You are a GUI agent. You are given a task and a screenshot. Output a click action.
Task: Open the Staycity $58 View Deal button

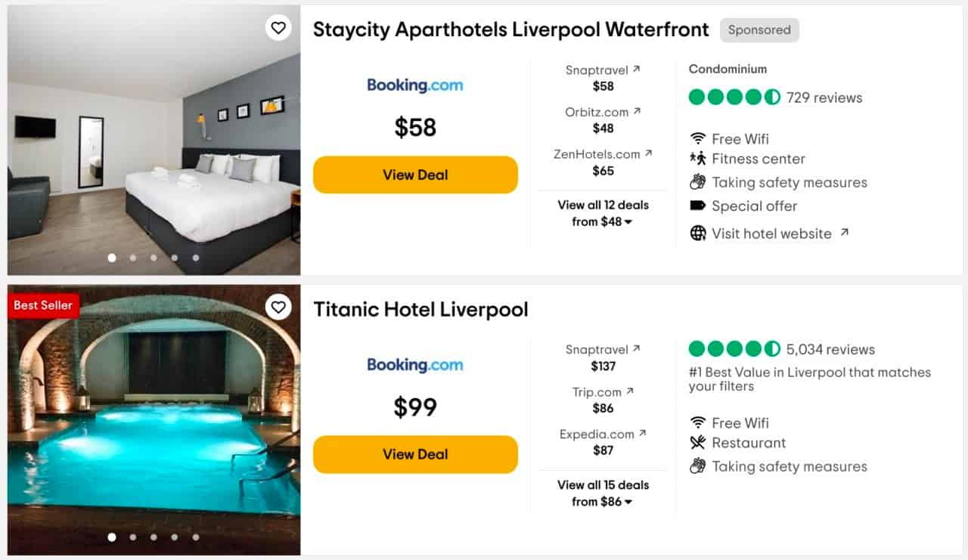coord(415,175)
